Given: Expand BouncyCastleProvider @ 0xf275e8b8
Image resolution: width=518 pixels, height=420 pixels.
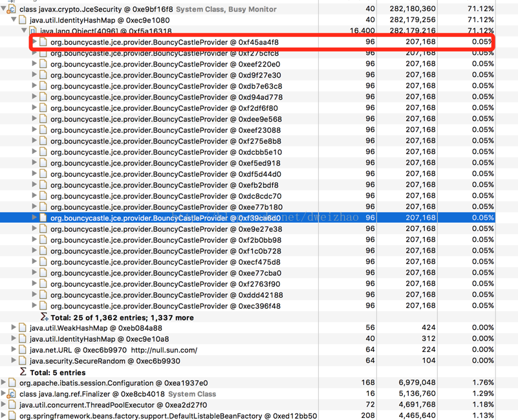Looking at the screenshot, I should point(34,140).
